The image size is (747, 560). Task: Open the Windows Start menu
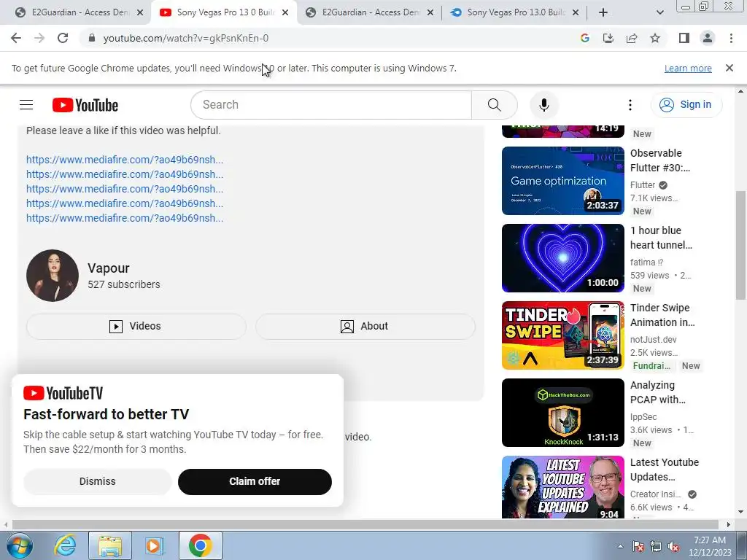coord(19,545)
